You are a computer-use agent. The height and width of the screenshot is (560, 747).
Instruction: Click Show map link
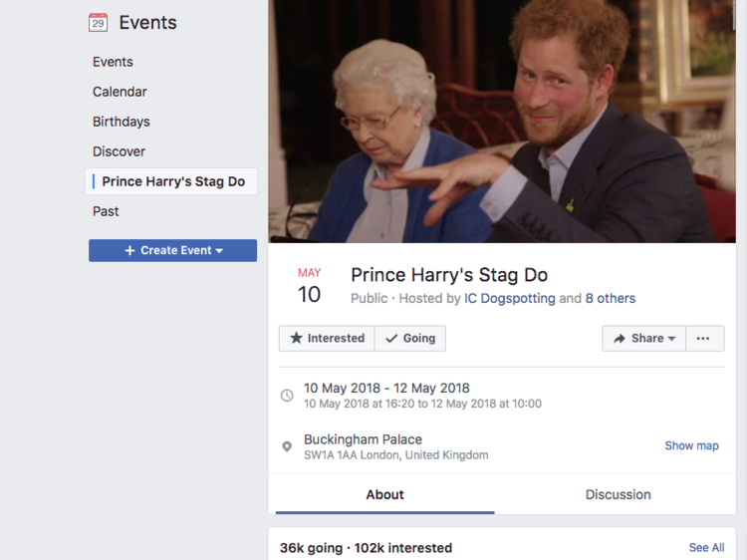(691, 445)
